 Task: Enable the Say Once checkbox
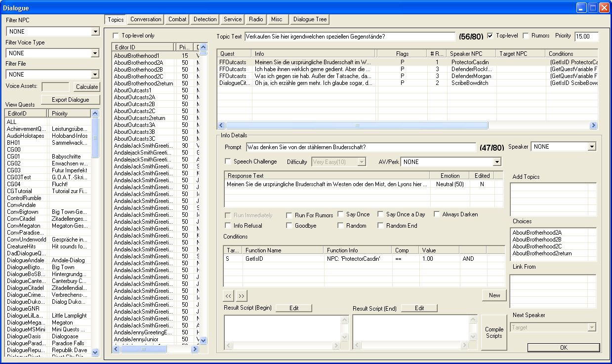coord(341,214)
